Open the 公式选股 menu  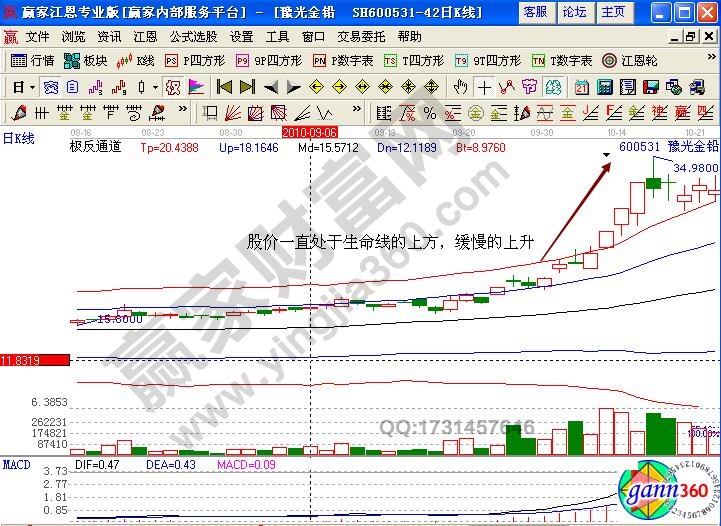point(193,36)
